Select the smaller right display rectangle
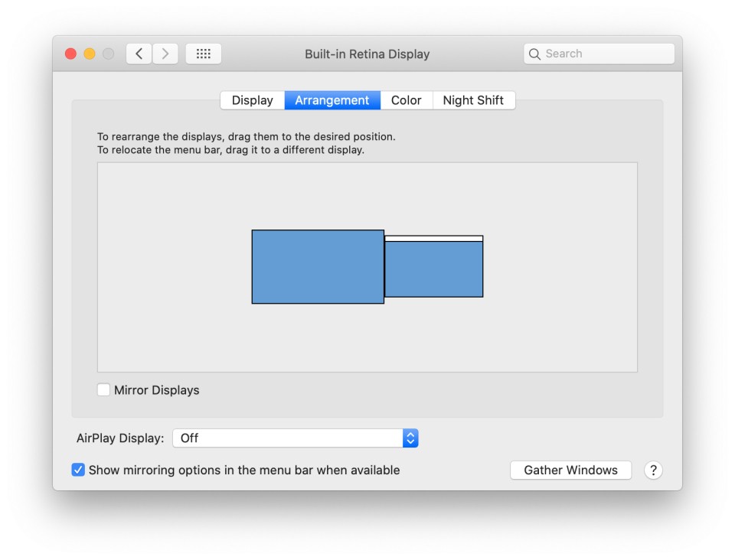 (x=433, y=270)
